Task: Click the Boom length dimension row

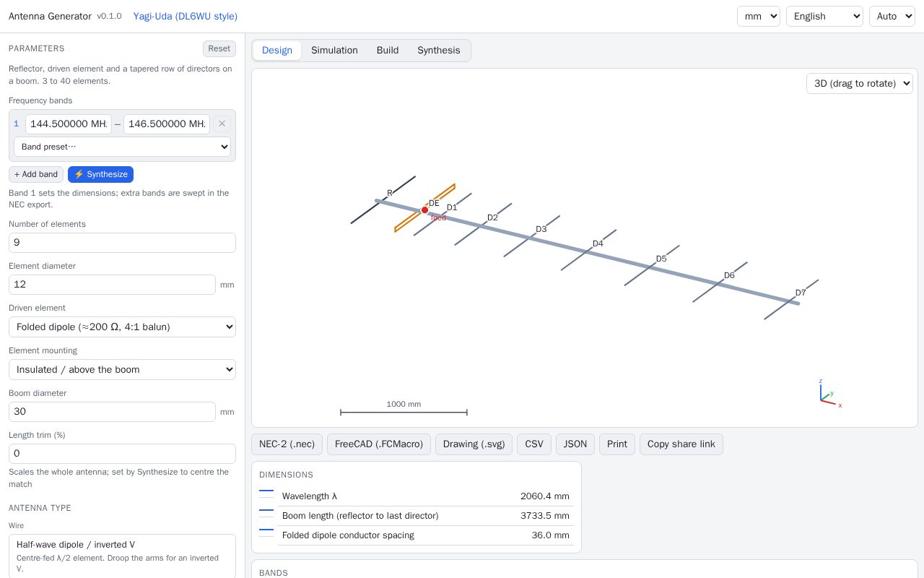Action: [417, 516]
